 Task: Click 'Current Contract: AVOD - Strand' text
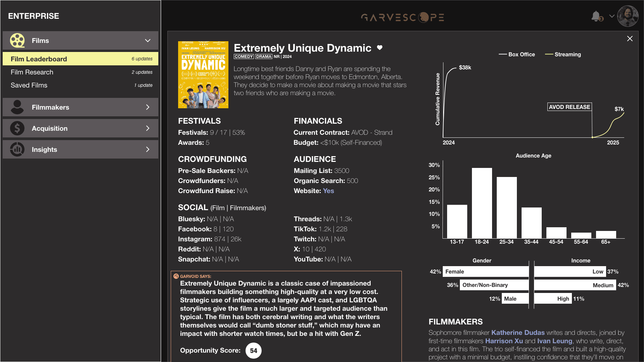point(343,132)
